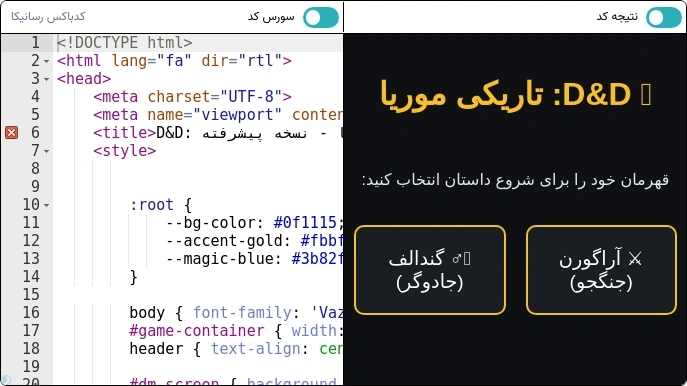The height and width of the screenshot is (386, 687).
Task: Click the قهرمان خود را prompt text
Action: [x=515, y=180]
